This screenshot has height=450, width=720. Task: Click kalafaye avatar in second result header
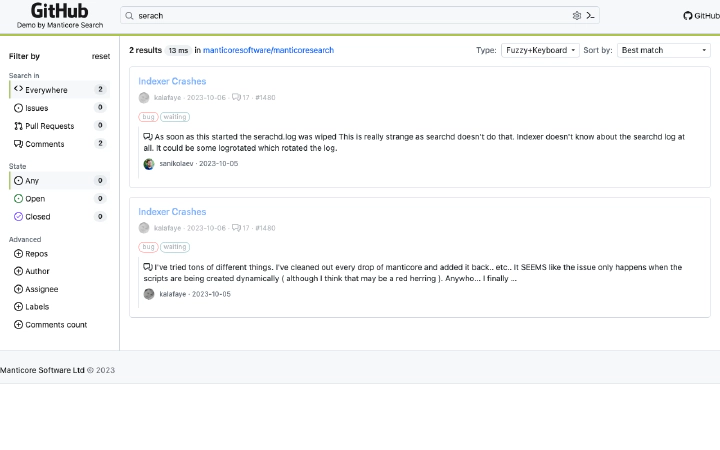coord(144,228)
